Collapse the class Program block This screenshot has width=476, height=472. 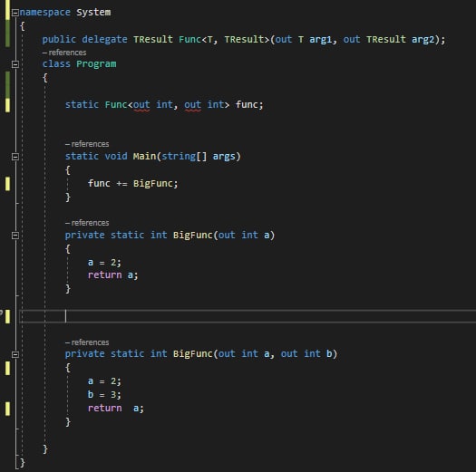[15, 64]
